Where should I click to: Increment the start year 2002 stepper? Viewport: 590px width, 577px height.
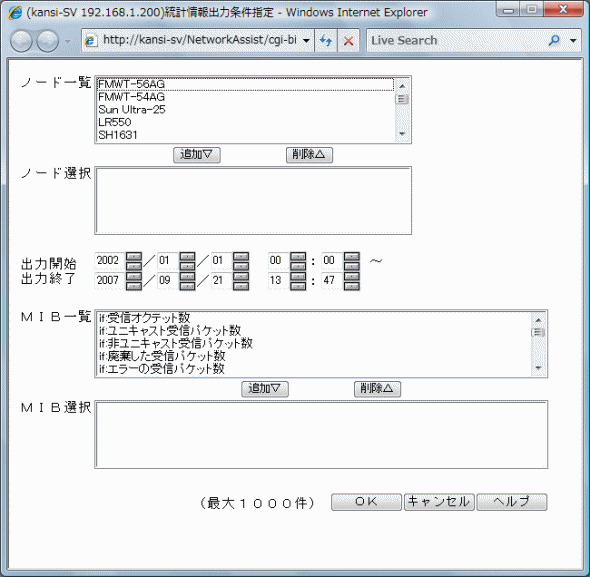point(134,257)
